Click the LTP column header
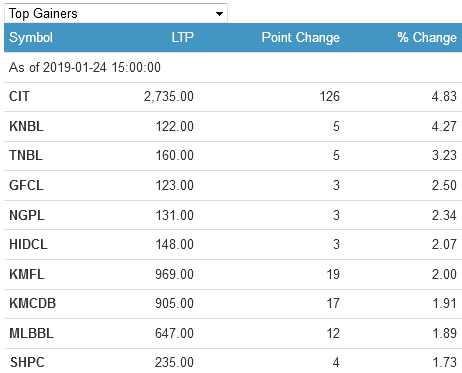This screenshot has width=462, height=373. (x=182, y=37)
